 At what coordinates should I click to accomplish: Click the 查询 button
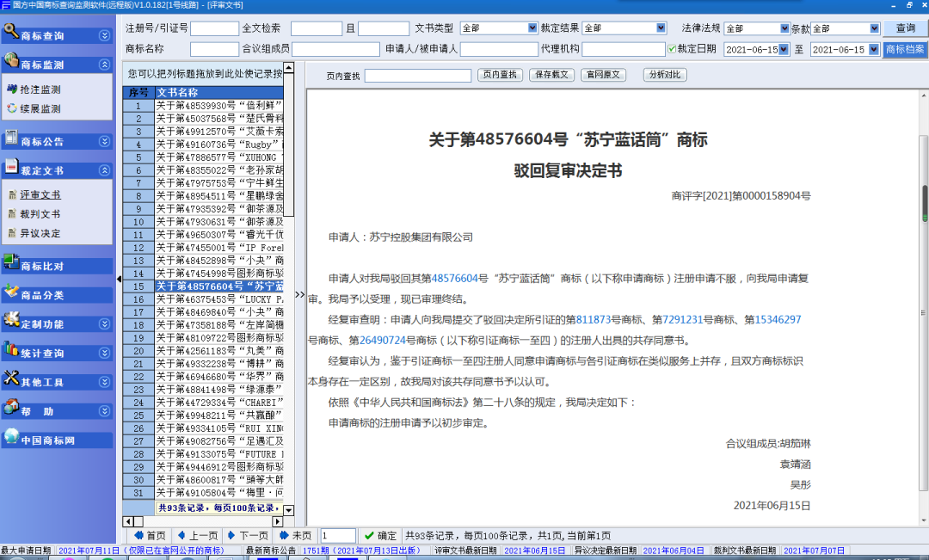click(905, 28)
